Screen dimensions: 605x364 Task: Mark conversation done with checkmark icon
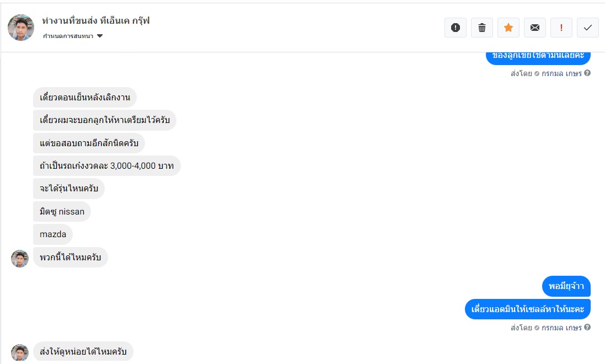tap(588, 28)
